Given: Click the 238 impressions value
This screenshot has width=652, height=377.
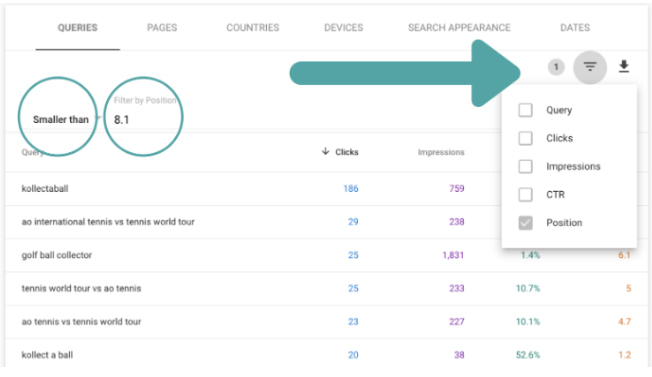Looking at the screenshot, I should tap(457, 222).
